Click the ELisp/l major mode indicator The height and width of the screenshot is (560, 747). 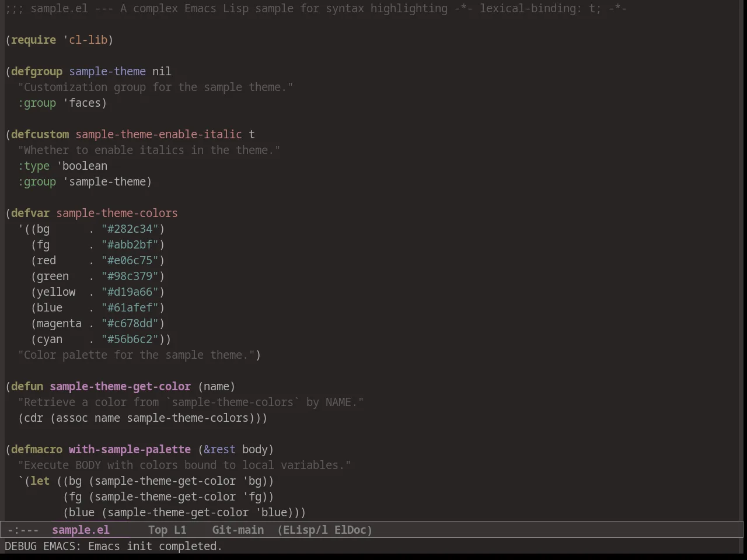point(302,530)
